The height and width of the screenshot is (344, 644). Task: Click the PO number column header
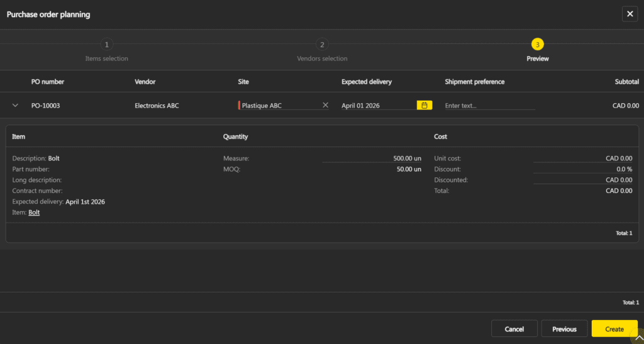[x=48, y=82]
